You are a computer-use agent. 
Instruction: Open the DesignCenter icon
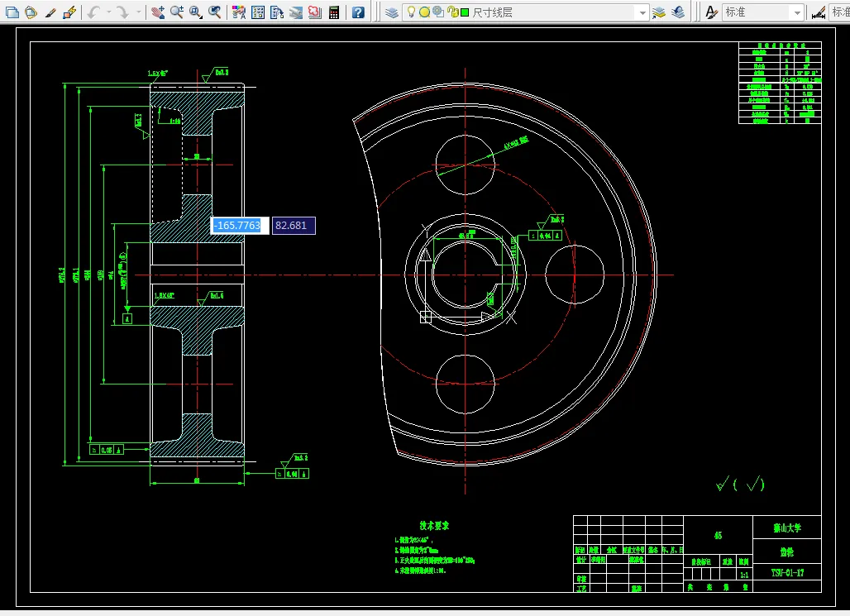[258, 12]
